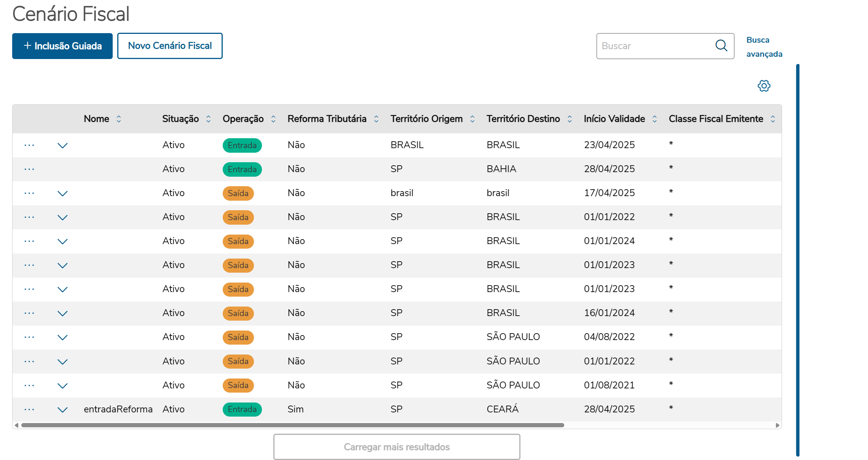Sort by Operação column arrows
Image resolution: width=868 pixels, height=460 pixels.
(x=273, y=119)
